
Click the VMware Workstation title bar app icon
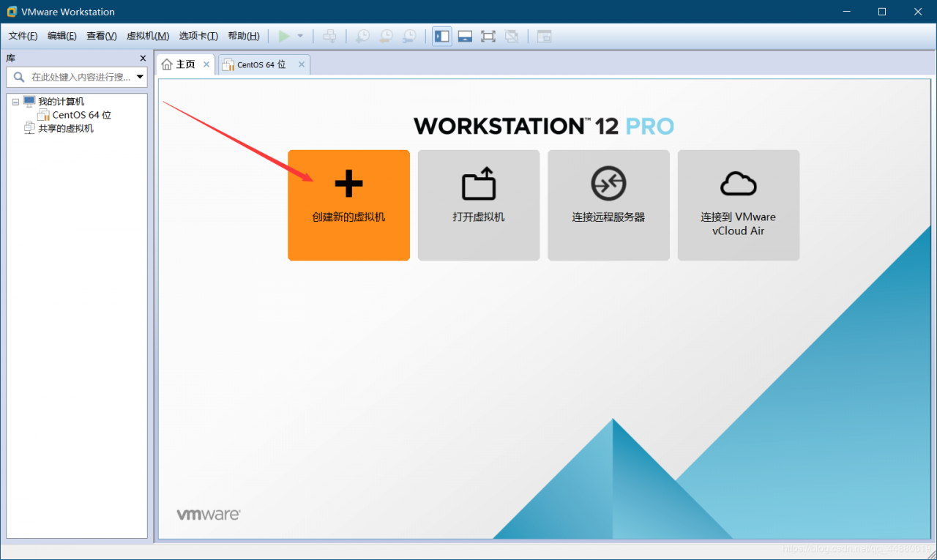(x=12, y=12)
